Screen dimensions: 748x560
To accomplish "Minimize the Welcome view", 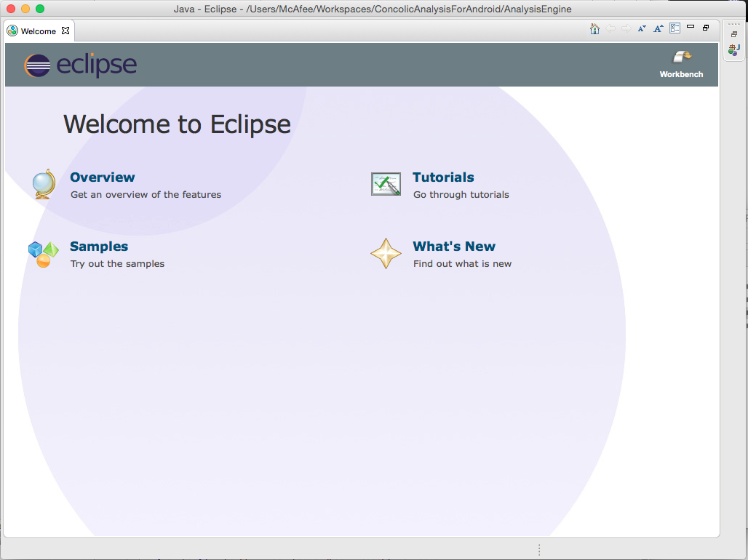I will (691, 27).
